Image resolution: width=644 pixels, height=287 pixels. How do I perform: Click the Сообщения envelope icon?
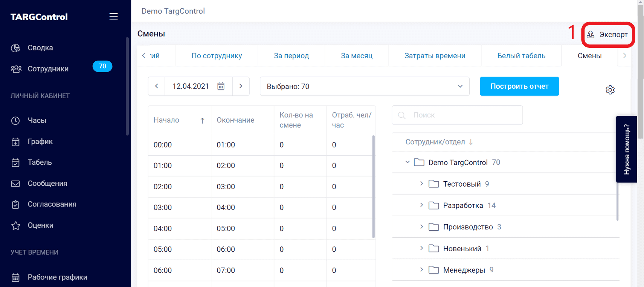point(15,184)
